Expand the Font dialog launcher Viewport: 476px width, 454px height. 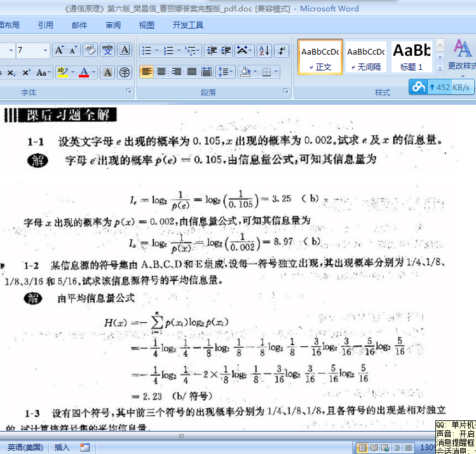tap(129, 91)
